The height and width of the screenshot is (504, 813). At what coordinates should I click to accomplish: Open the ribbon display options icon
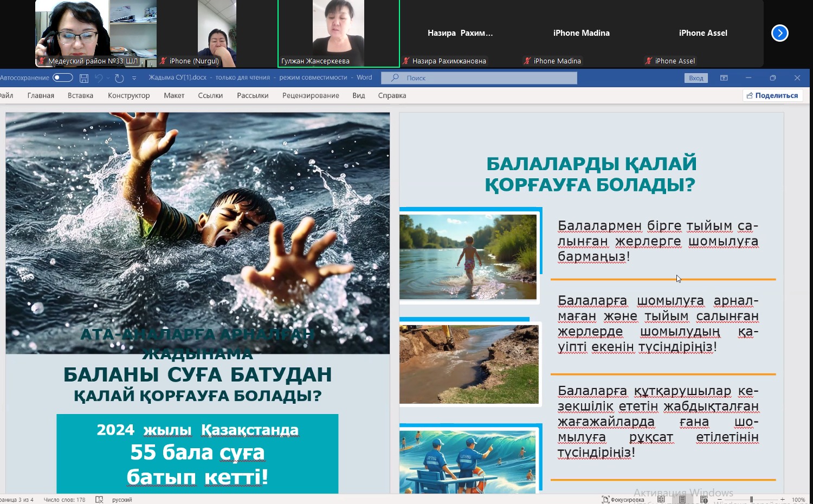(724, 78)
